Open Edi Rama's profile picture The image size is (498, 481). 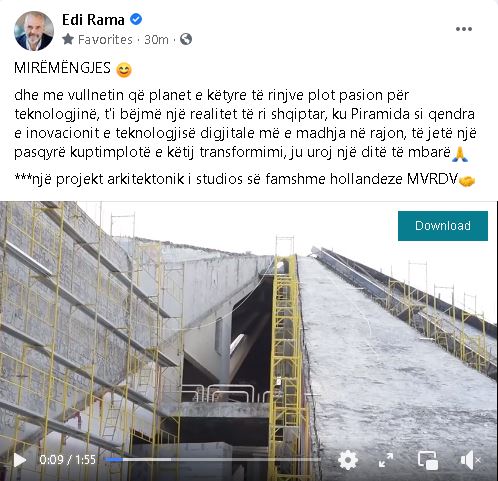(x=34, y=31)
